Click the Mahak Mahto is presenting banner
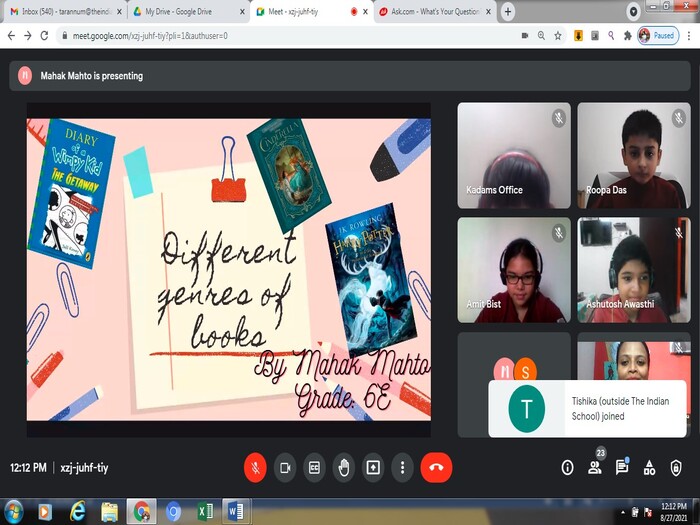 click(x=350, y=76)
